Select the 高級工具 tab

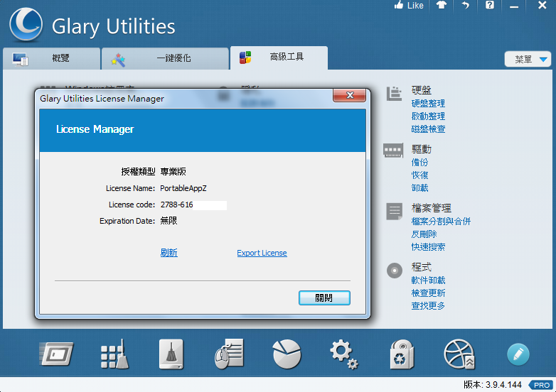279,58
